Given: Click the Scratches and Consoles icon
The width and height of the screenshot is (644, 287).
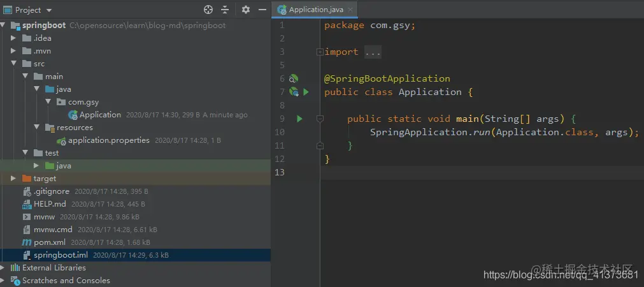Looking at the screenshot, I should coord(15,281).
